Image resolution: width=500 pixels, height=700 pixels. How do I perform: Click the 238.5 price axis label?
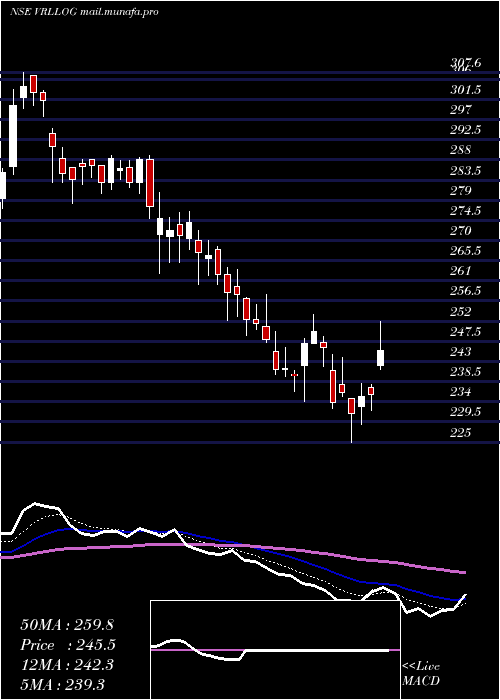click(x=466, y=371)
